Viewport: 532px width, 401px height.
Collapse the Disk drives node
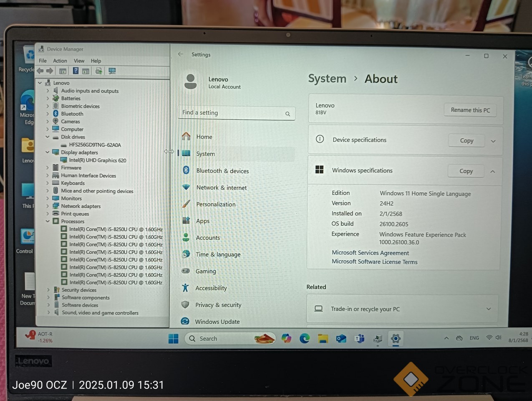(x=48, y=137)
